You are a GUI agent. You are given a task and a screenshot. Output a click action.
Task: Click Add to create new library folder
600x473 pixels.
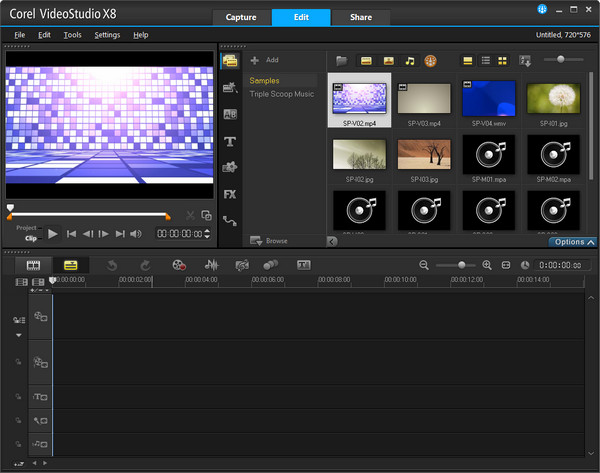point(265,60)
